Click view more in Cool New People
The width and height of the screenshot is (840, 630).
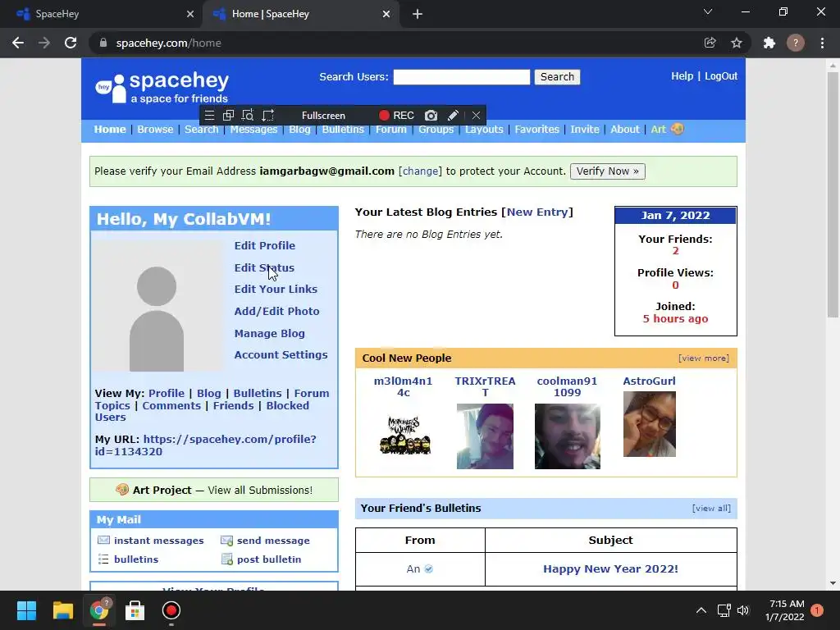coord(704,358)
